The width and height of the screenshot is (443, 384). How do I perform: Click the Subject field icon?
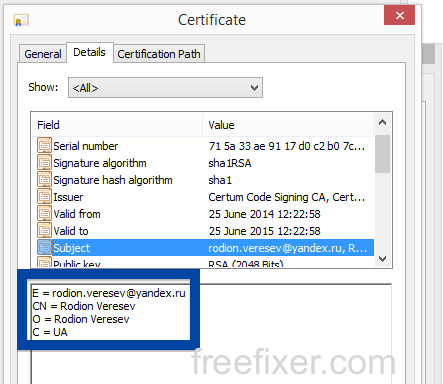coord(44,248)
